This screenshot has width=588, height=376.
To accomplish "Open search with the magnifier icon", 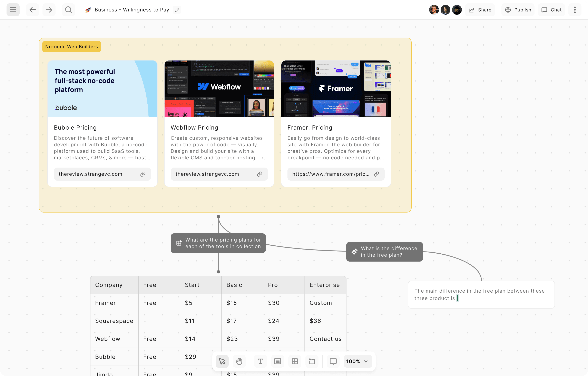I will [69, 10].
